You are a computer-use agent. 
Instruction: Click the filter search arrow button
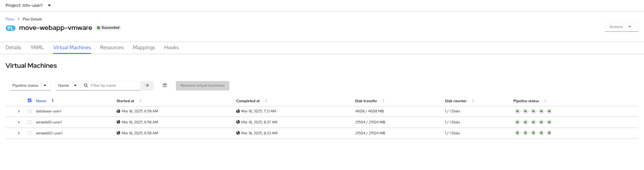click(147, 86)
